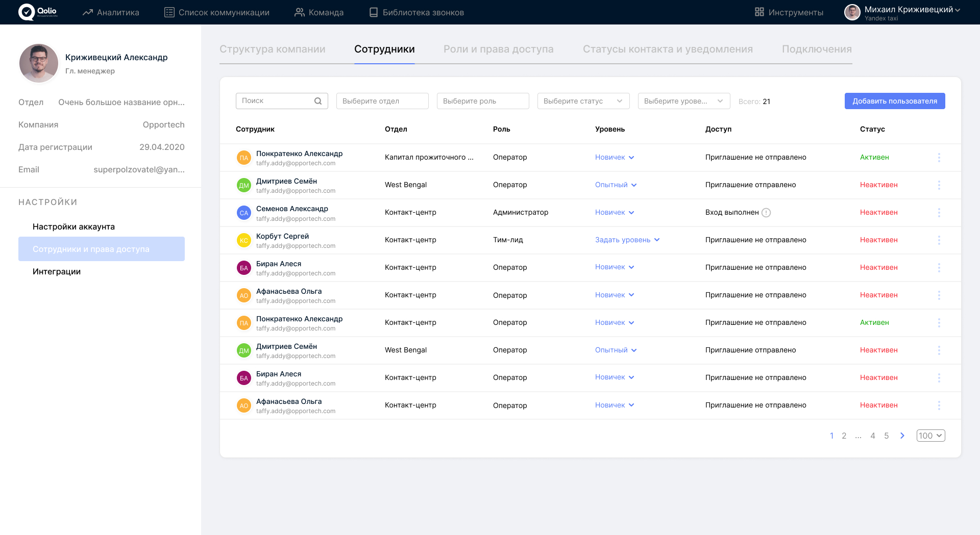Expand the Выберите статус dropdown
Image resolution: width=980 pixels, height=535 pixels.
[583, 101]
